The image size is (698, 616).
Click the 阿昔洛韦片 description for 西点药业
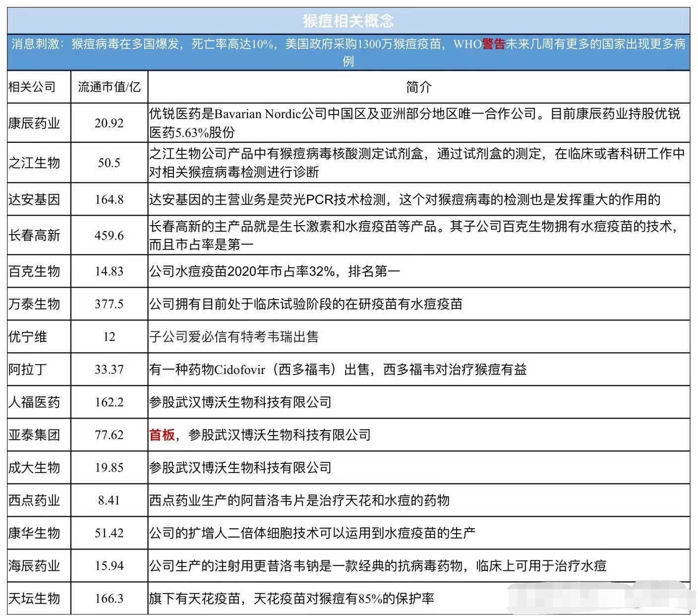point(299,500)
